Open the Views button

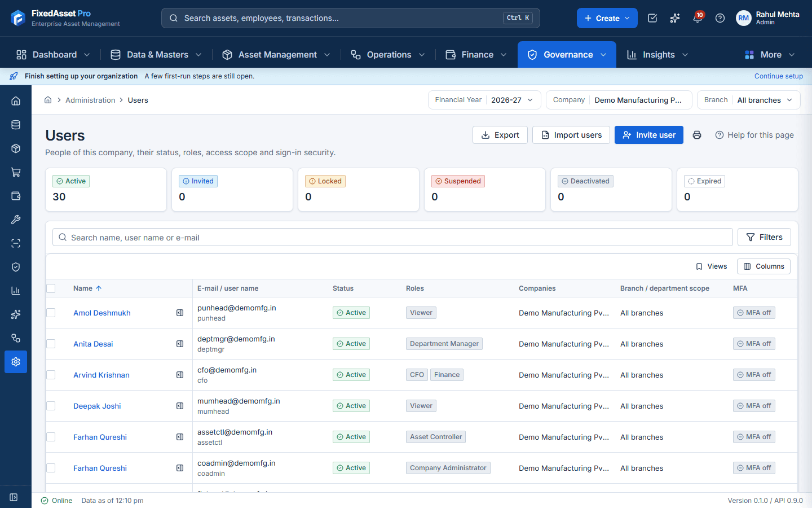pos(711,266)
